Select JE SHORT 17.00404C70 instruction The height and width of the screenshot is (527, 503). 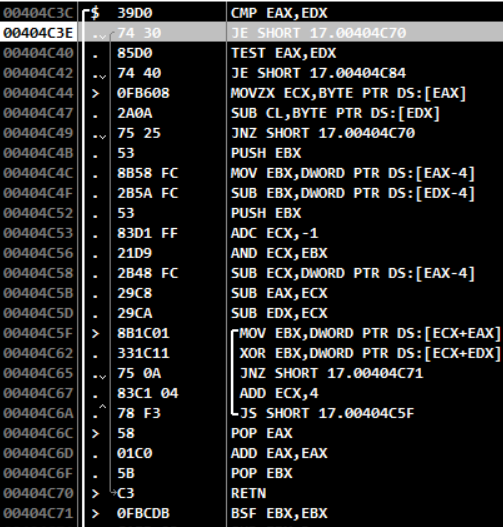(x=319, y=33)
